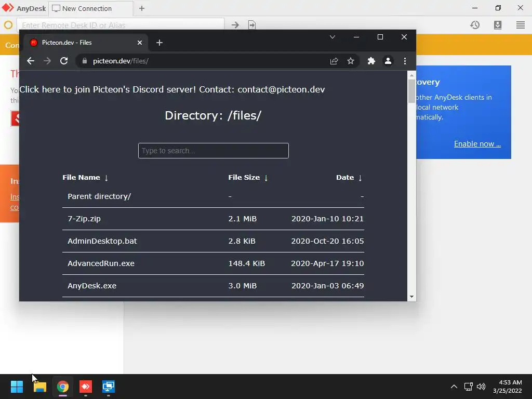
Task: Click the share page icon in Chrome
Action: coord(334,61)
